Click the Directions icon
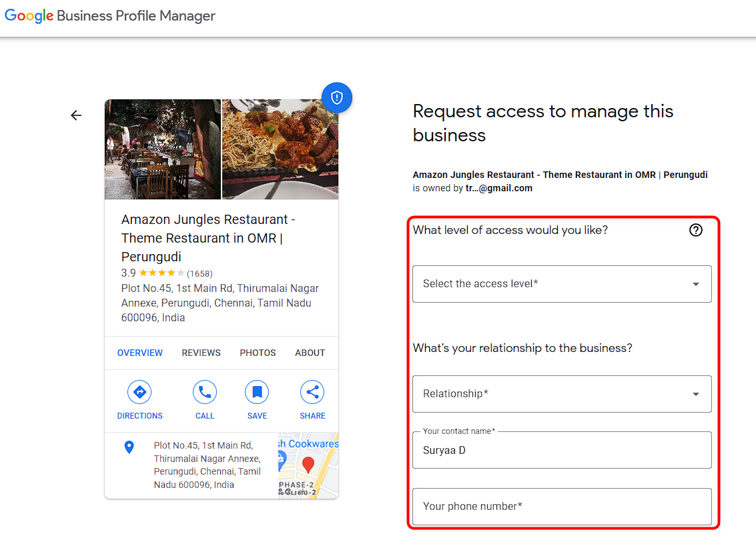756x536 pixels. click(139, 392)
